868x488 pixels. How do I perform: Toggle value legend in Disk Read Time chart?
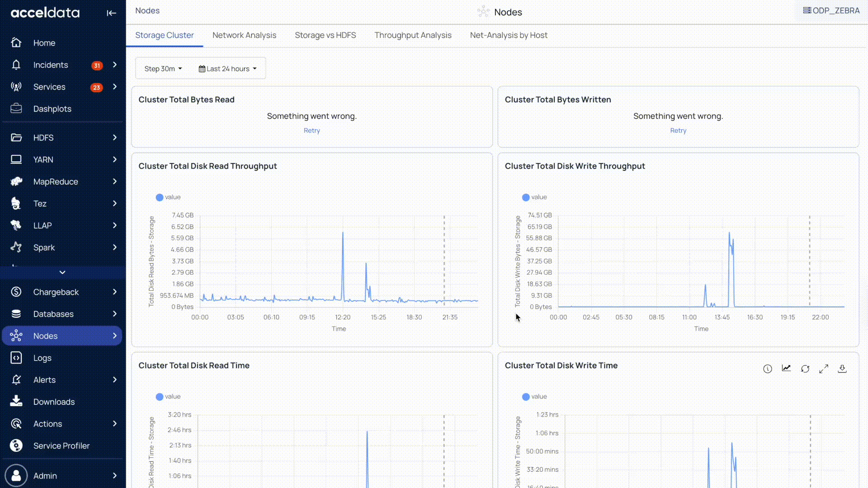tap(168, 396)
